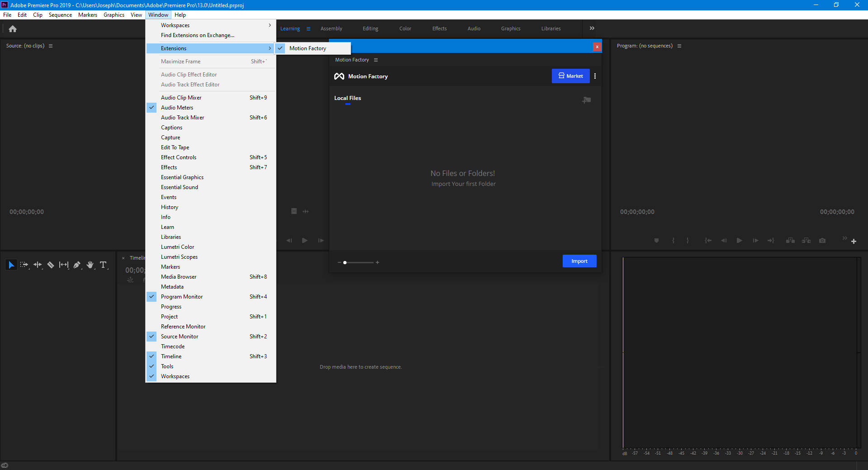Click the blue Import button
Screen dimensions: 868x470
(579, 261)
